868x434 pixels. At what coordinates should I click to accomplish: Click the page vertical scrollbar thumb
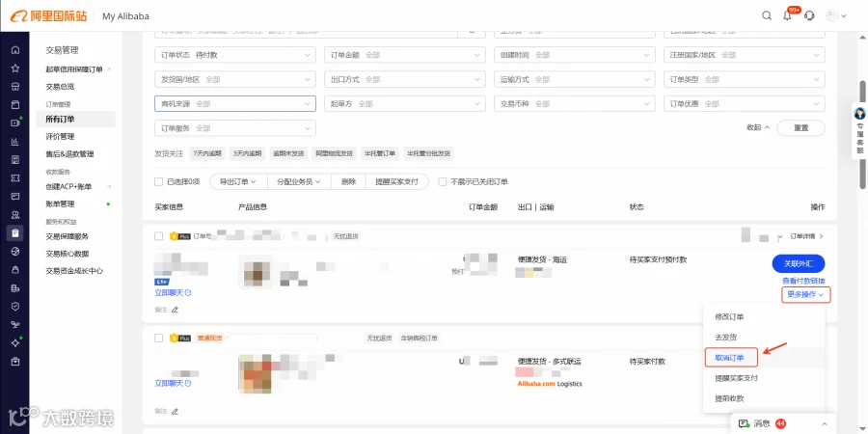pyautogui.click(x=862, y=136)
